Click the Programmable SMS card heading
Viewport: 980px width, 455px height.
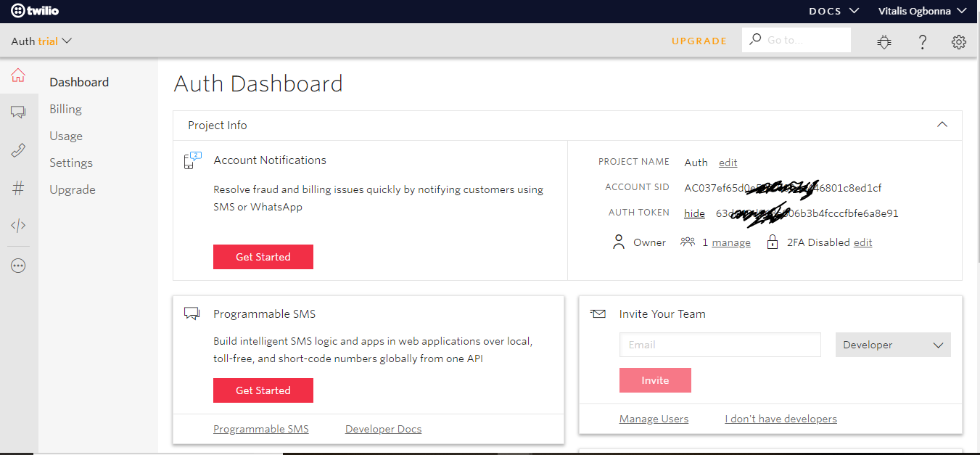[x=265, y=313]
